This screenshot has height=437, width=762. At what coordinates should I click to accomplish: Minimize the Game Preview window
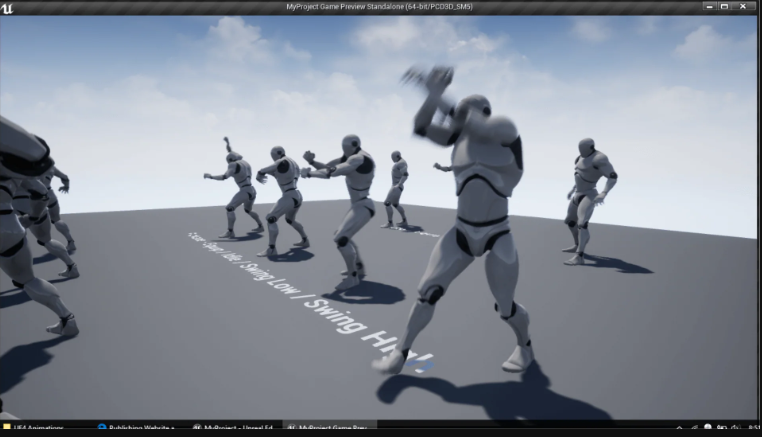click(710, 7)
